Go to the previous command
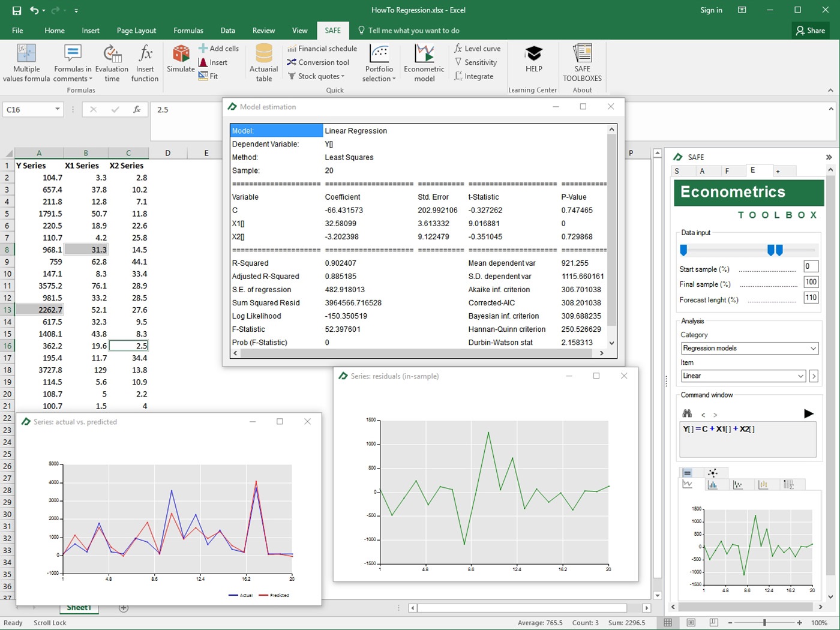 (x=703, y=415)
